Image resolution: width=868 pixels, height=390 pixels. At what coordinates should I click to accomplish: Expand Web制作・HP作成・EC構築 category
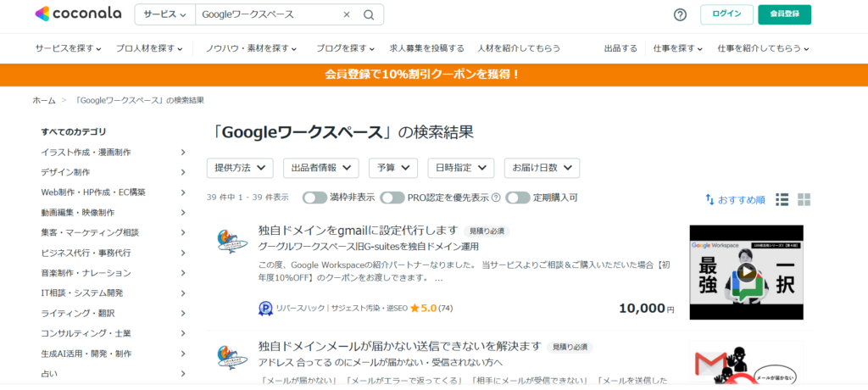click(114, 192)
